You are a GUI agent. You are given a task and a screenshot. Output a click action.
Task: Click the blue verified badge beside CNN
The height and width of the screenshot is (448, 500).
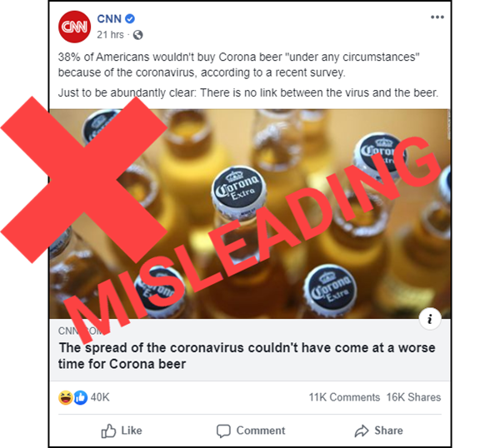[x=129, y=19]
